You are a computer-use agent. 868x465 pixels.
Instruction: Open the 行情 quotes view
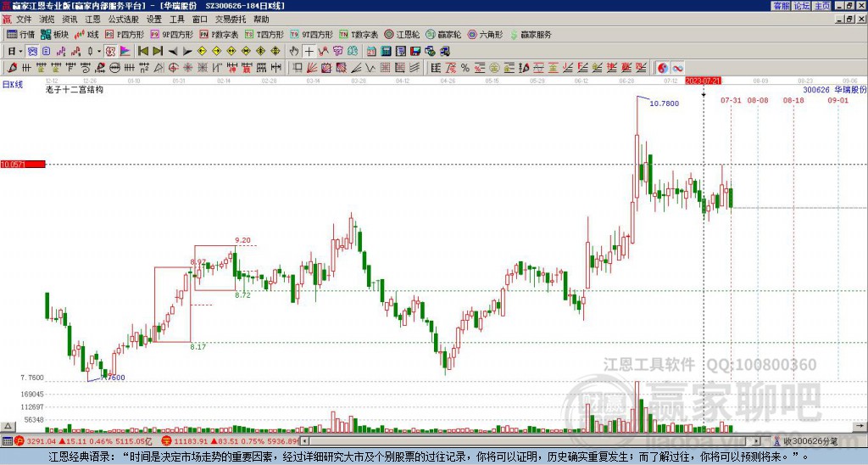(x=21, y=34)
